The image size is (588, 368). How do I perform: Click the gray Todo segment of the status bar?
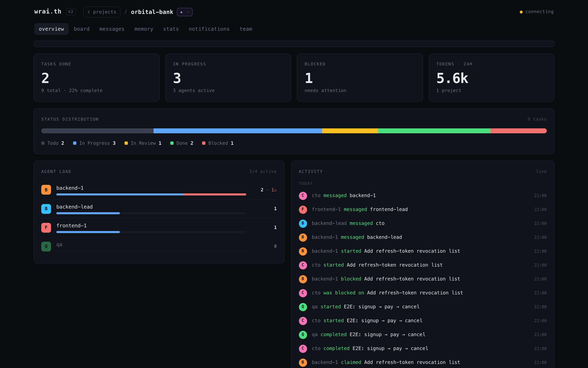pos(97,131)
